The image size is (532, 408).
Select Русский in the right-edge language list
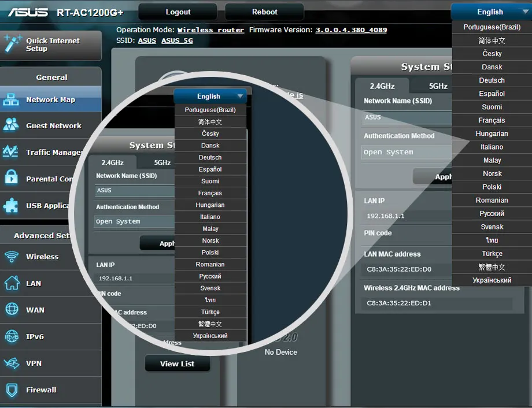[x=492, y=214]
